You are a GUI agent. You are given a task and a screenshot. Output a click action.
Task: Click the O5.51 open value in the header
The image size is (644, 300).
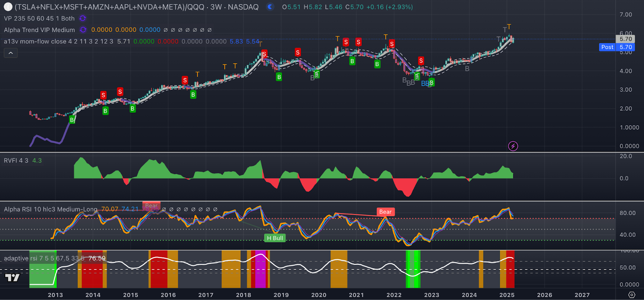(x=291, y=7)
